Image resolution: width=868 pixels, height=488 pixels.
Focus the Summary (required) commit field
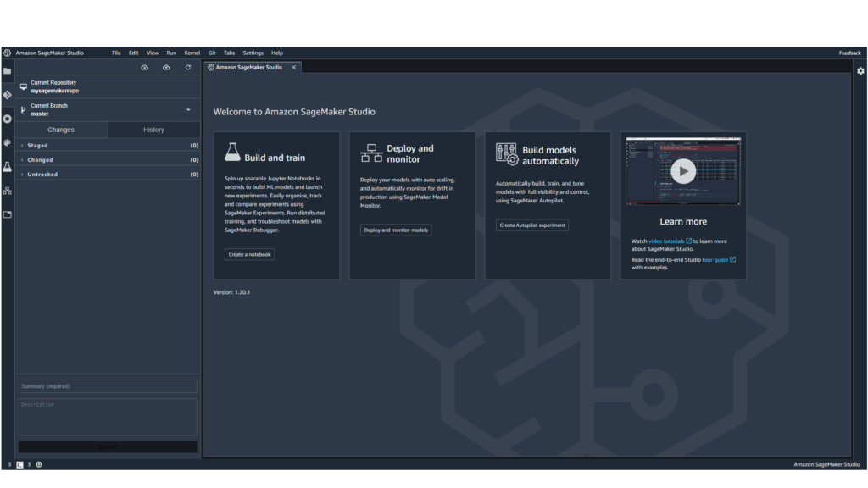tap(108, 386)
